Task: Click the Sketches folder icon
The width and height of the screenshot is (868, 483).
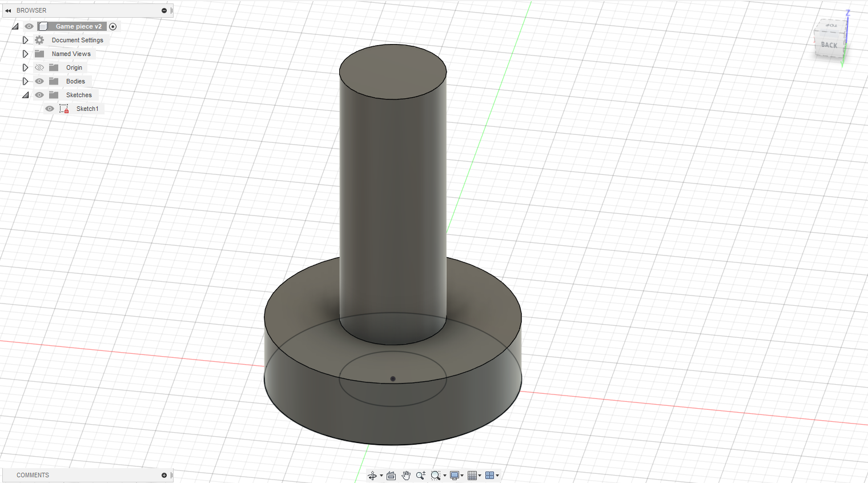Action: click(x=54, y=95)
